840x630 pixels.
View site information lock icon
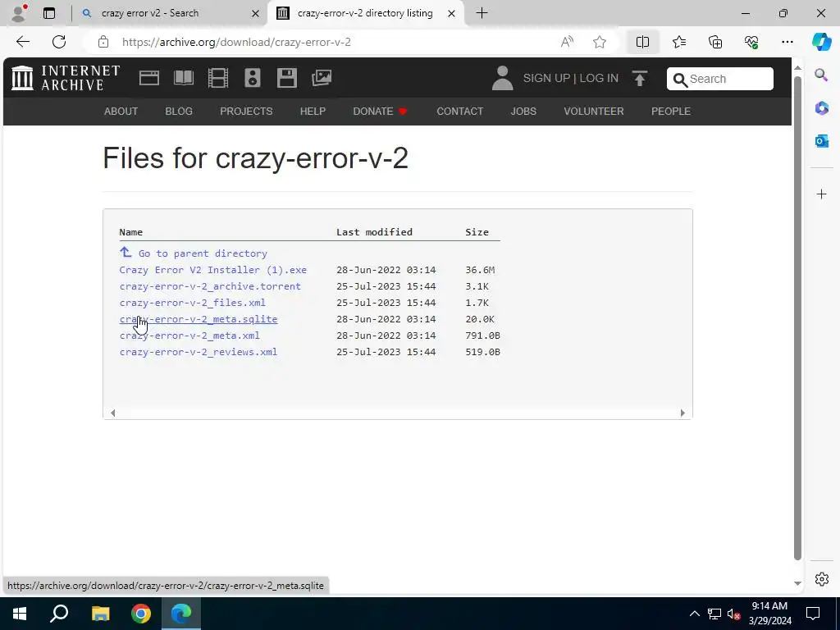(103, 42)
